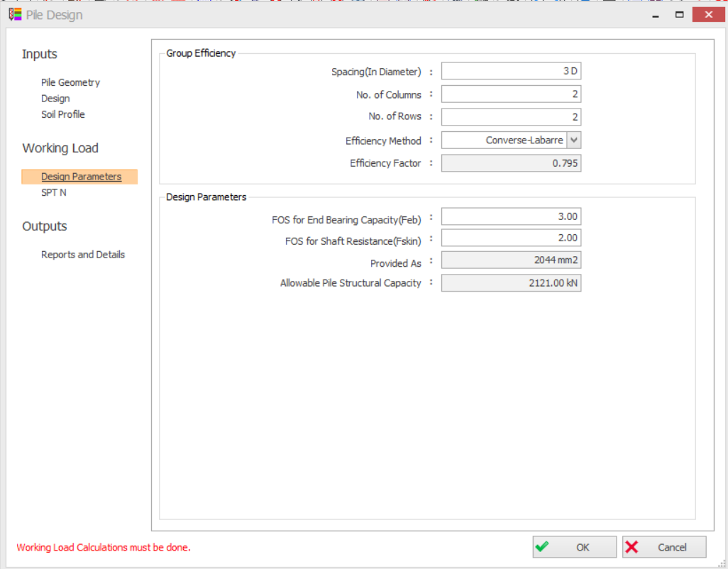Select the FOS for Shaft Resistance field
This screenshot has height=569, width=728.
click(511, 238)
